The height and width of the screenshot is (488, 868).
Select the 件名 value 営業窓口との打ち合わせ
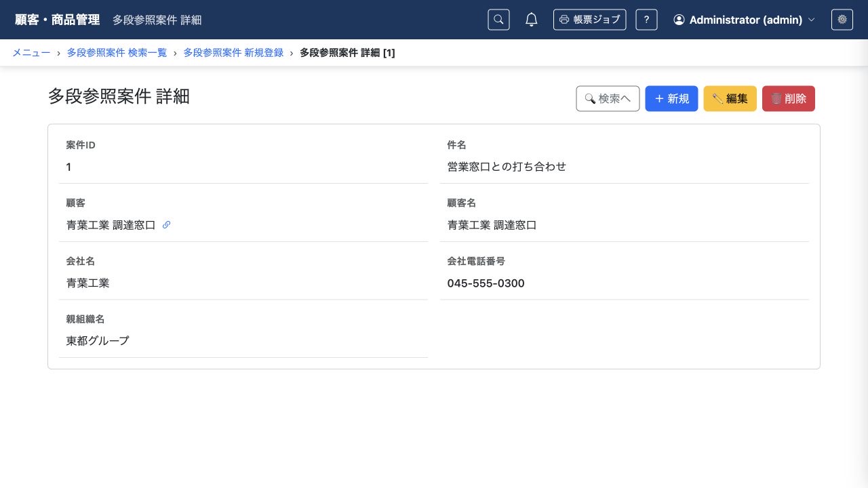click(x=507, y=167)
